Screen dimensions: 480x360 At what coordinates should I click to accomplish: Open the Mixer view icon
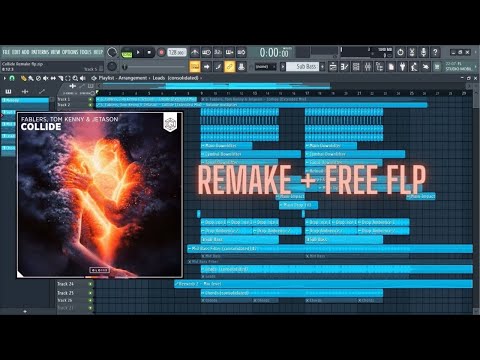(368, 67)
